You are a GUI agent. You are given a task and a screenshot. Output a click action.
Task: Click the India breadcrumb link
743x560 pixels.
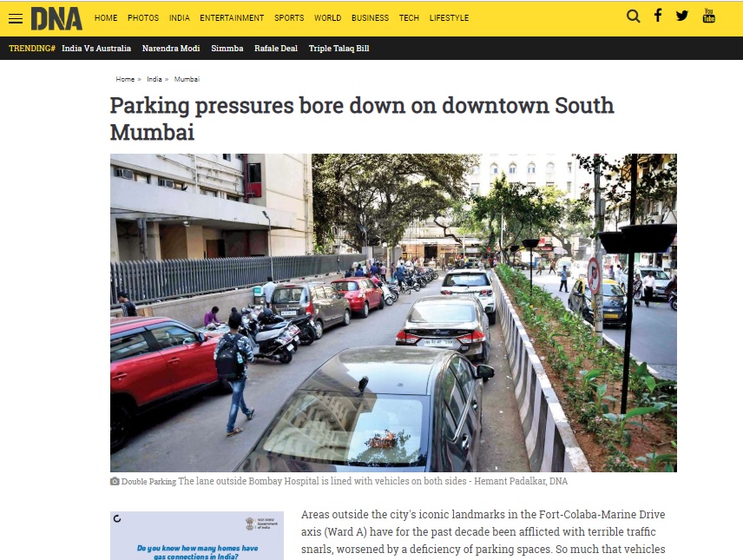click(x=154, y=79)
